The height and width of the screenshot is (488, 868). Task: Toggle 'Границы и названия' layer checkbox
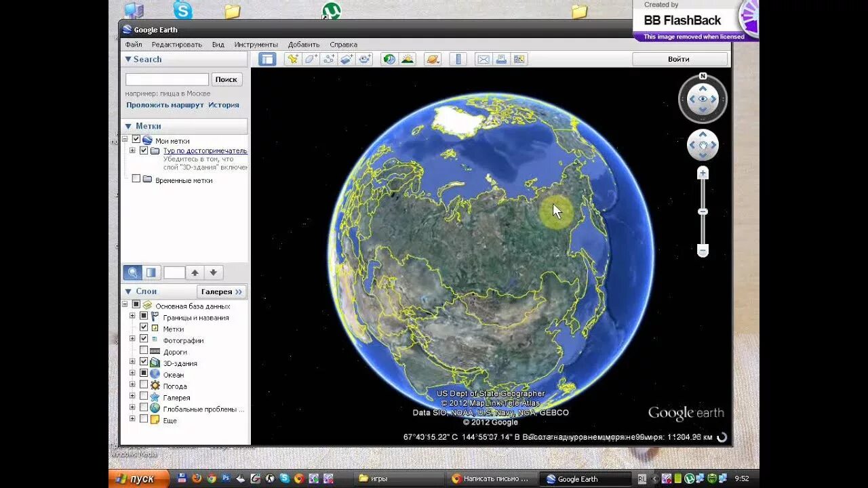click(x=144, y=317)
